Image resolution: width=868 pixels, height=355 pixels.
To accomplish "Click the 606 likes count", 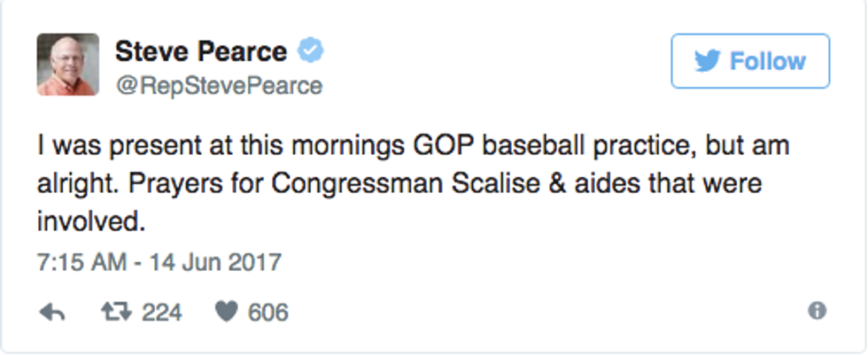I will [x=268, y=312].
